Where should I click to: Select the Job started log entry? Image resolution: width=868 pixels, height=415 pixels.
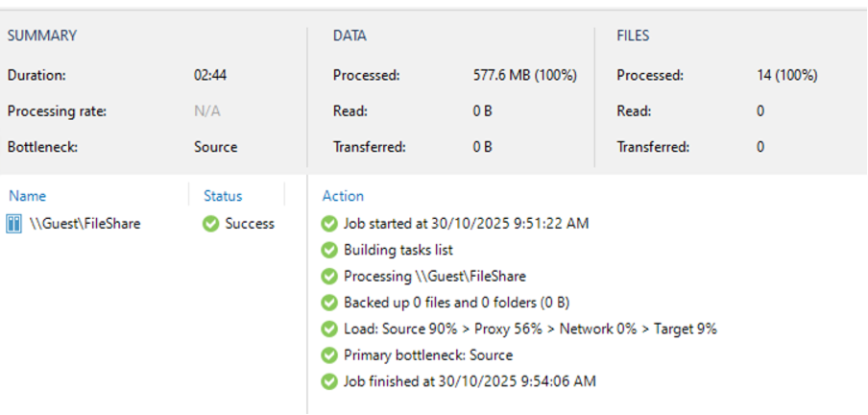(x=466, y=224)
